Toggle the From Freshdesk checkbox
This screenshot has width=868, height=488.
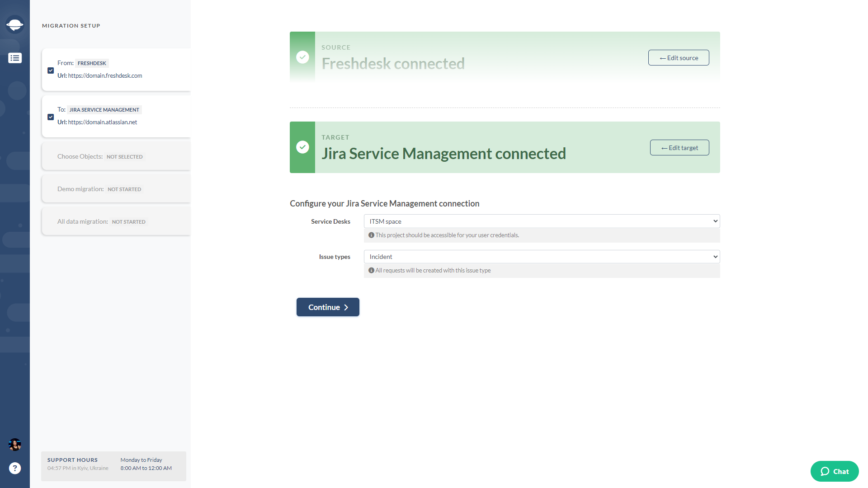[51, 70]
